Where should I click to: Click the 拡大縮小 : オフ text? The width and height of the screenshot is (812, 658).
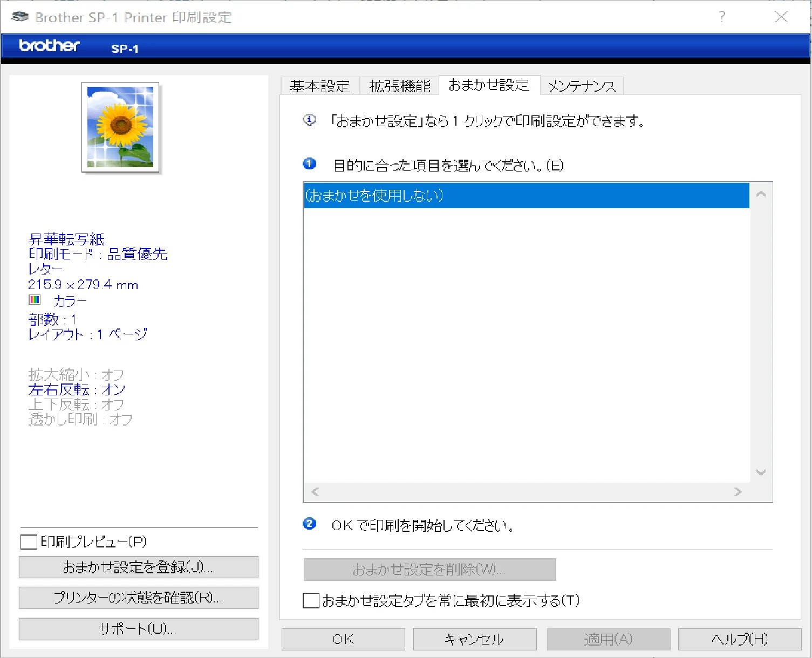tap(76, 374)
